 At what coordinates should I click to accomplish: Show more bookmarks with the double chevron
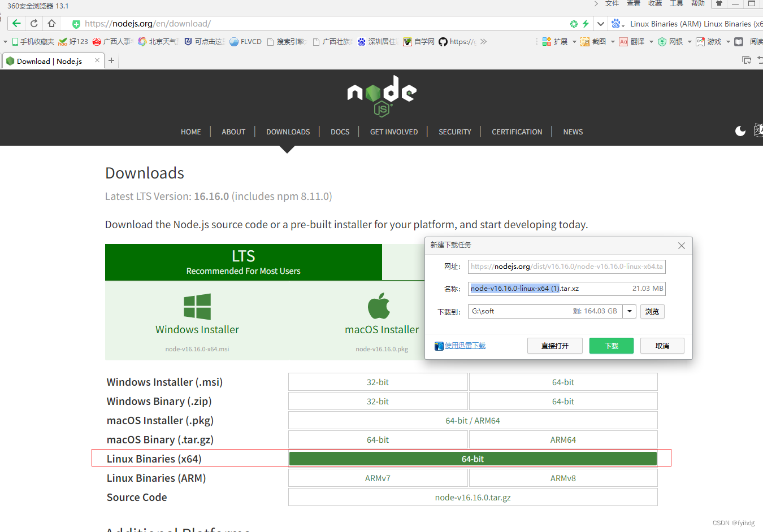click(x=483, y=42)
